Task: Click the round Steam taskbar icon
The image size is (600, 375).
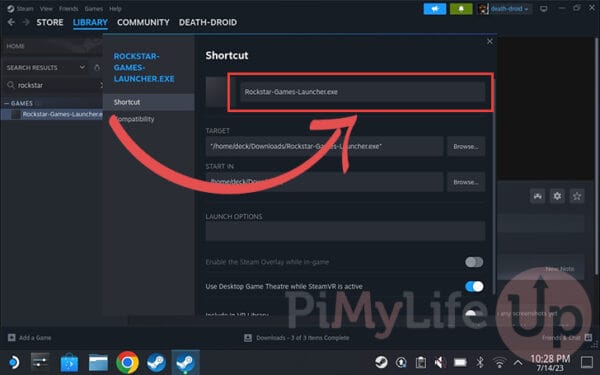Action: [x=157, y=362]
